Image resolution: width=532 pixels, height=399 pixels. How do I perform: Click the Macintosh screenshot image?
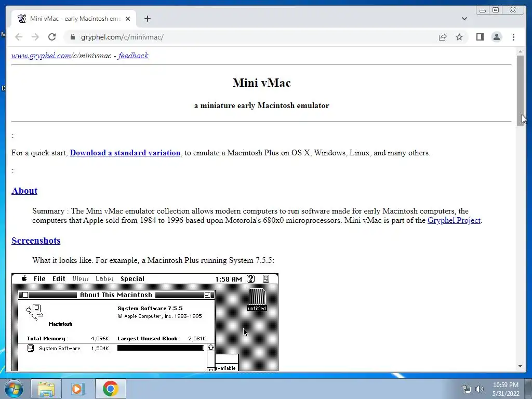(x=145, y=322)
